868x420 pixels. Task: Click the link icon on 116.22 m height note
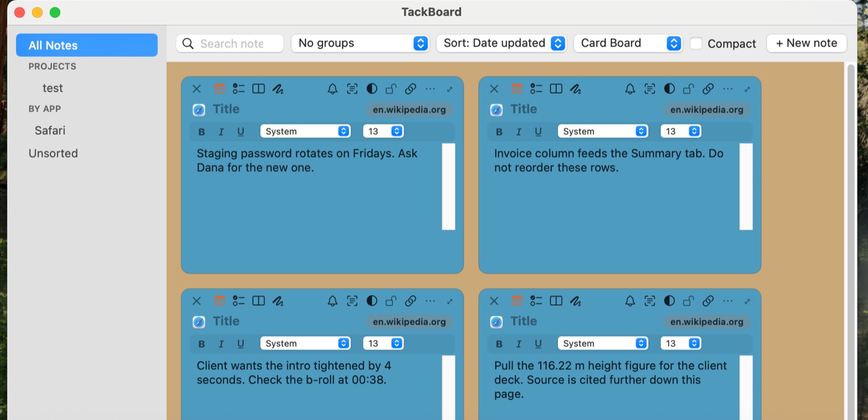point(708,301)
